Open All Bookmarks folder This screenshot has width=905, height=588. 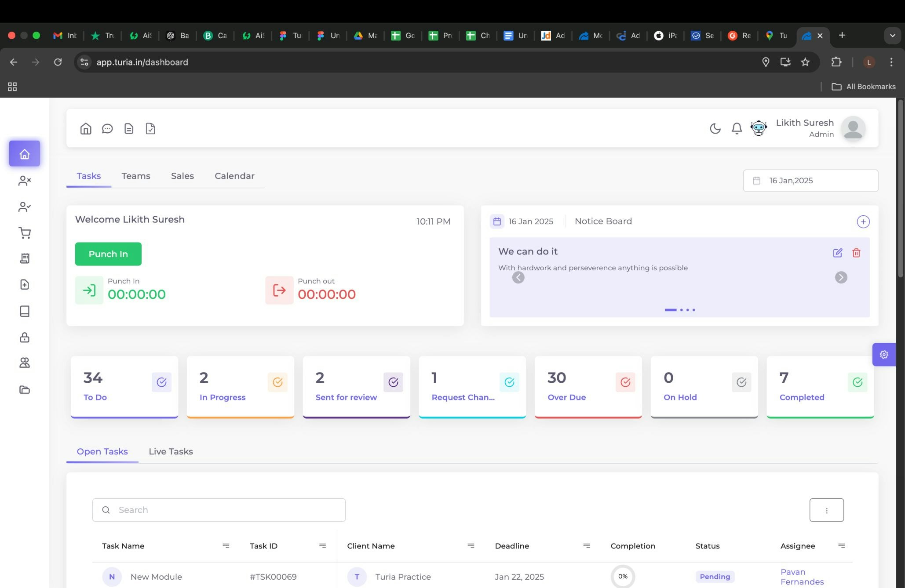(864, 87)
